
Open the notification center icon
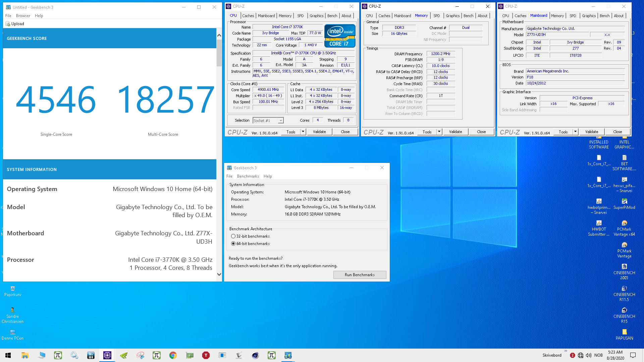coord(633,355)
